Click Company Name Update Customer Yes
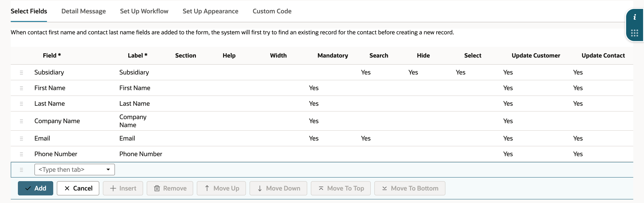 (x=508, y=121)
